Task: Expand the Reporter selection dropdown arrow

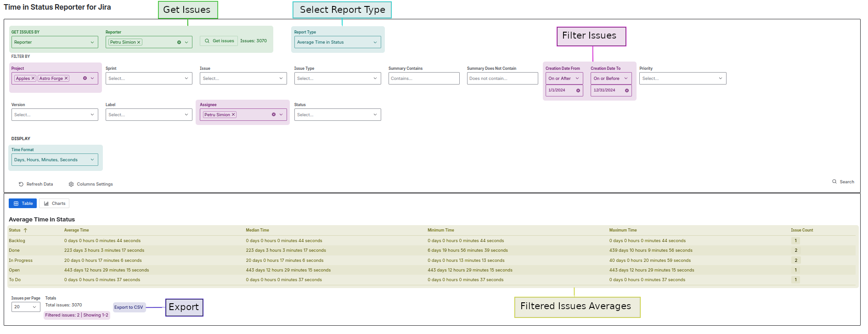Action: pyautogui.click(x=186, y=42)
